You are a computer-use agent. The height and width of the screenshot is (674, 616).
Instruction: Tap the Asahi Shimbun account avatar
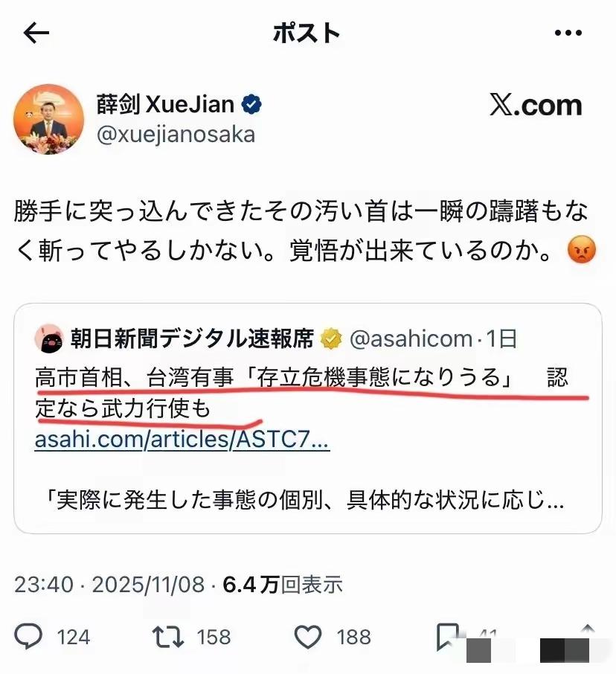coord(49,338)
